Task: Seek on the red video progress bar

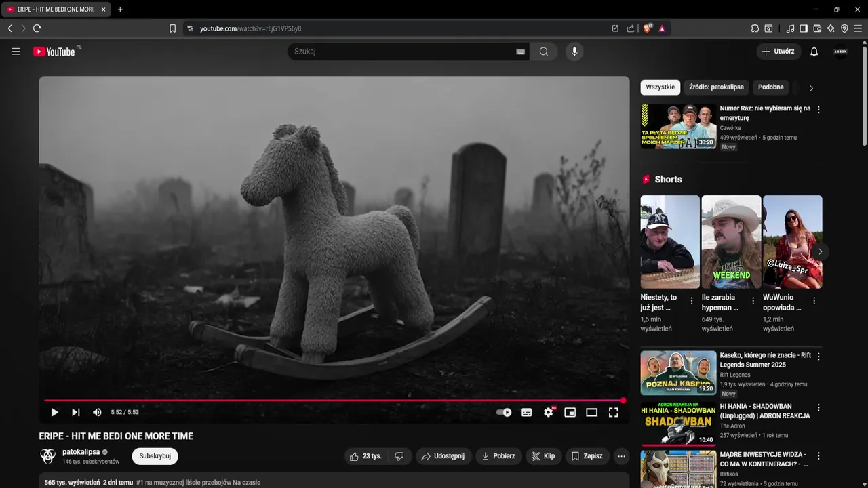Action: click(334, 401)
